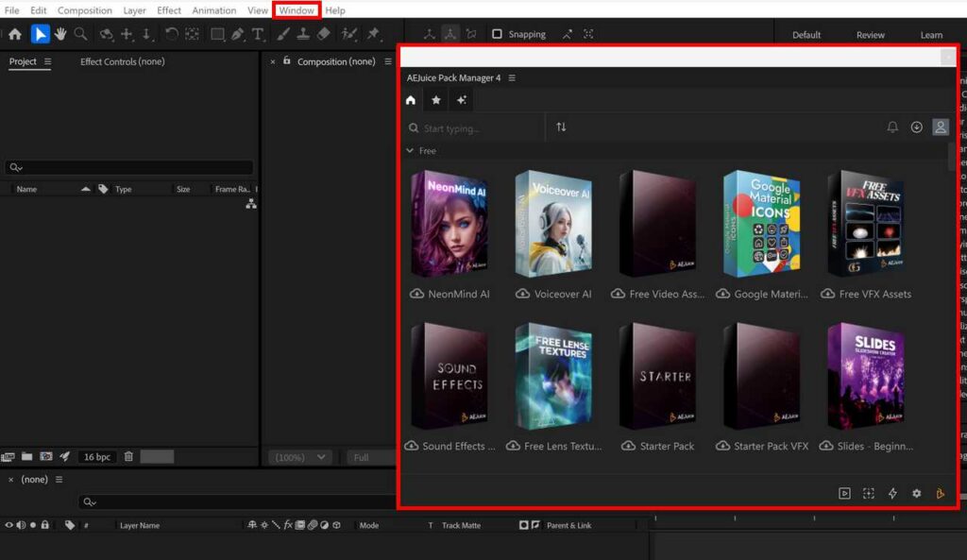Open the 100% magnification dropdown

(x=299, y=457)
